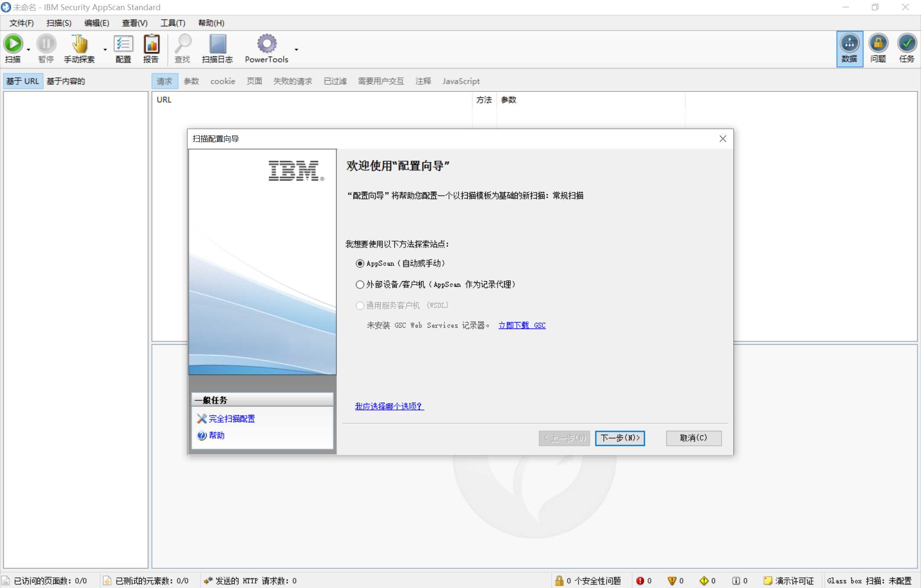Open the 扫描(S) menu
Screen dimensions: 921x588
pyautogui.click(x=59, y=23)
